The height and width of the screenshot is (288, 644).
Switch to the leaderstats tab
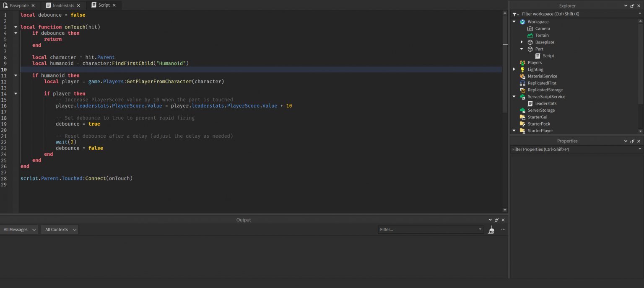pyautogui.click(x=64, y=5)
